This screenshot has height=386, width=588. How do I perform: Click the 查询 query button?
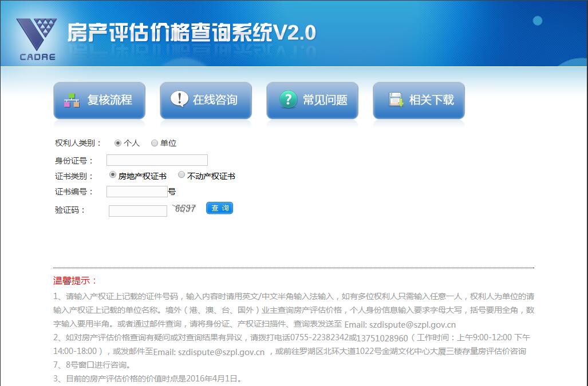(x=219, y=208)
